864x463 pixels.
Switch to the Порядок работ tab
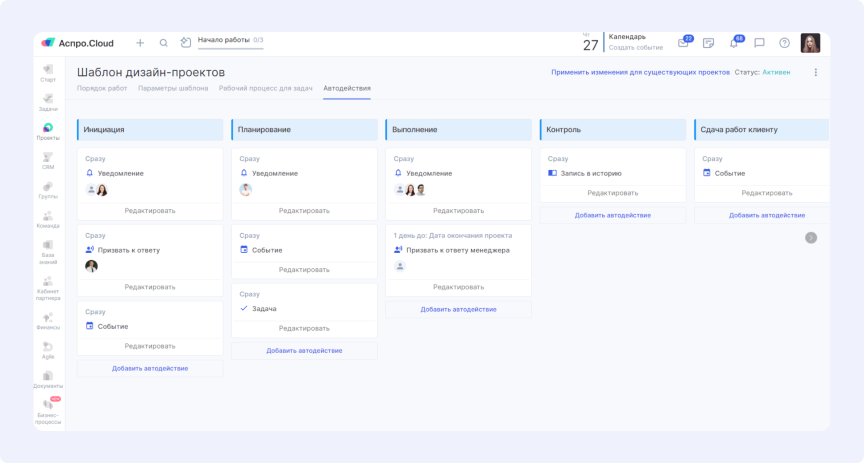[102, 88]
